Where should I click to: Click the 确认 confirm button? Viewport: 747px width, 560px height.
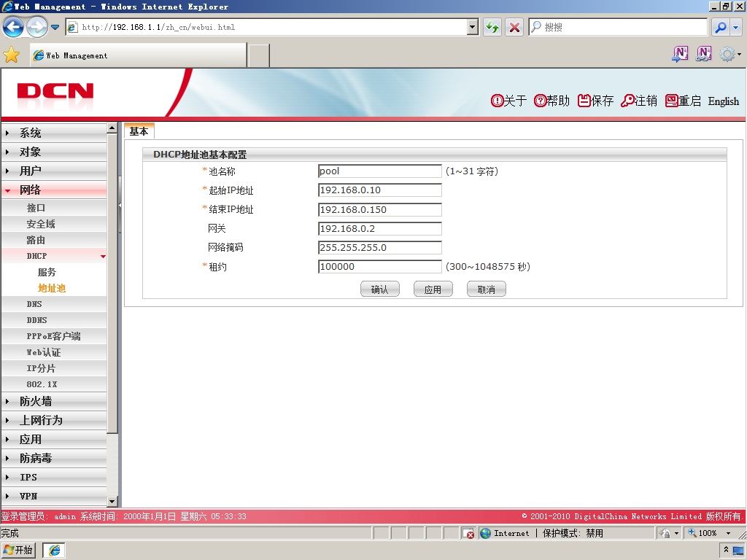coord(379,289)
